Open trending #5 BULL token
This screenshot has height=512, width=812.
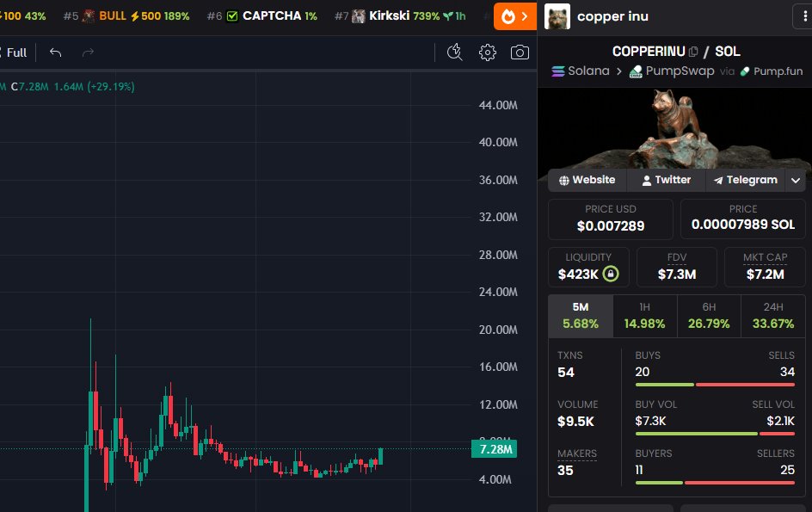click(126, 16)
